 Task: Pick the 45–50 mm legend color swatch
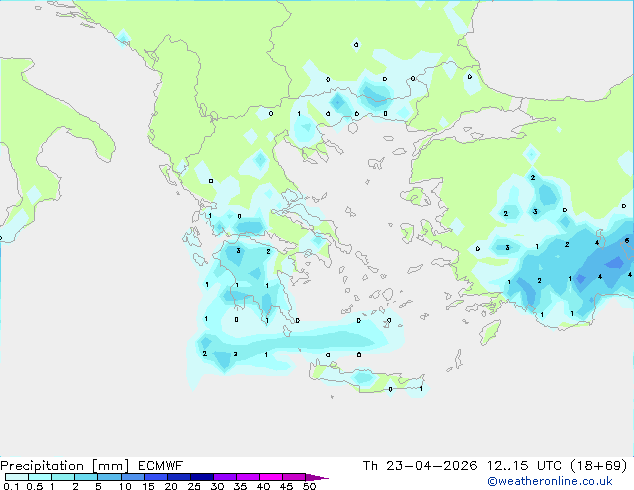click(294, 477)
